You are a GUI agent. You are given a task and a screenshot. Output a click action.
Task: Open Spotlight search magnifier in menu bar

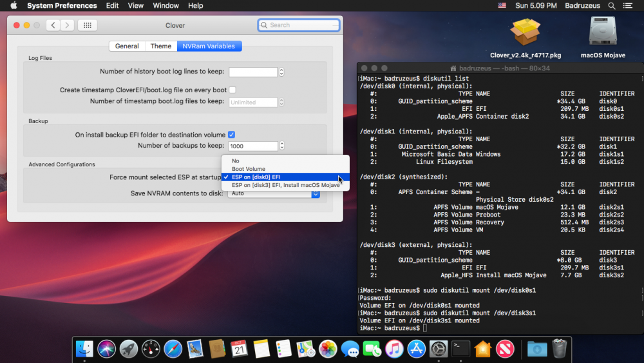click(x=612, y=6)
